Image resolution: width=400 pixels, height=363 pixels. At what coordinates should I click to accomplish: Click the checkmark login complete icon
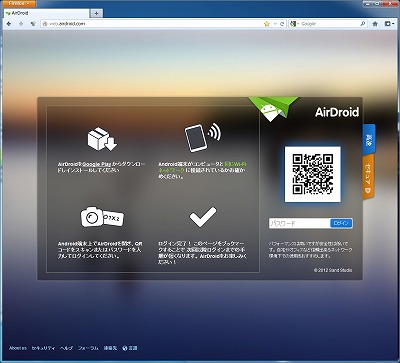(203, 217)
